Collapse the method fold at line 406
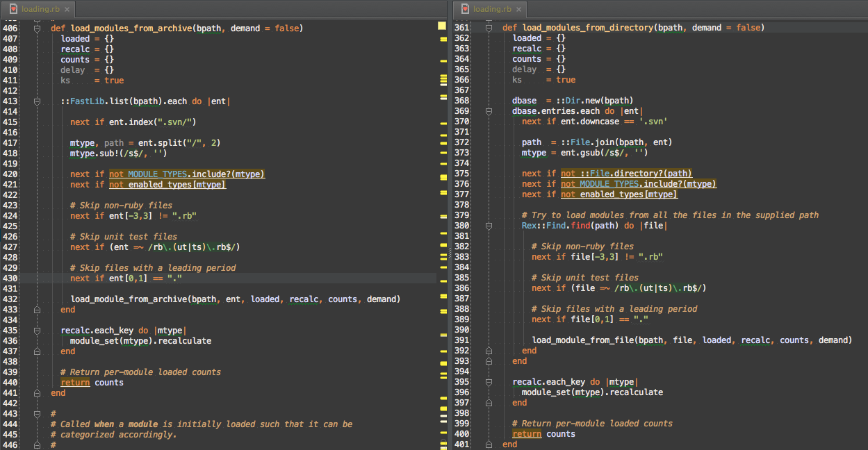Image resolution: width=868 pixels, height=450 pixels. click(36, 28)
